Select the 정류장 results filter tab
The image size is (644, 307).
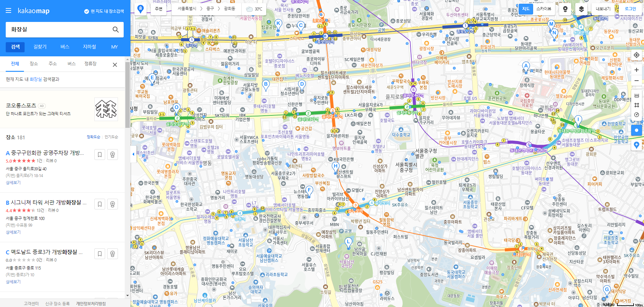pos(90,64)
